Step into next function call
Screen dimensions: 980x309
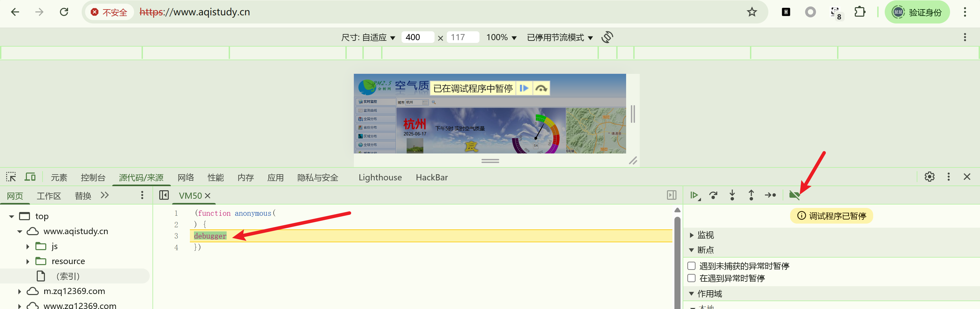coord(732,195)
